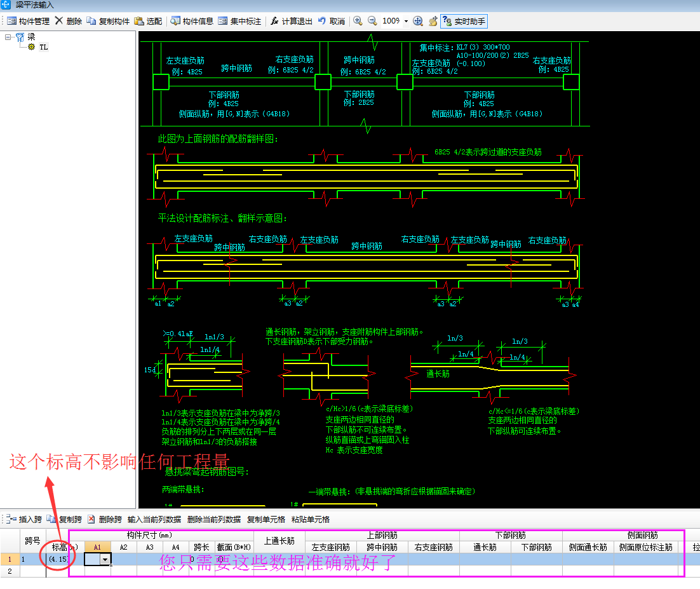Click the zoom in magnifier icon
The width and height of the screenshot is (700, 589).
pyautogui.click(x=358, y=21)
